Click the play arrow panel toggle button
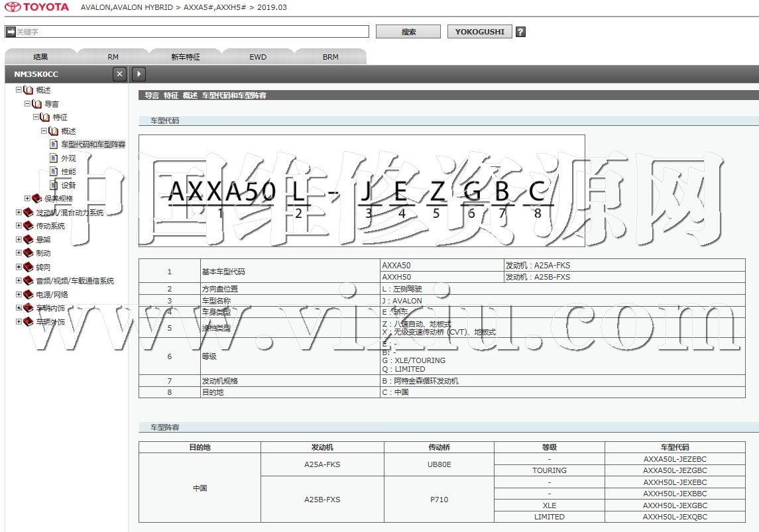Viewport: 759px width, 532px height. tap(139, 74)
